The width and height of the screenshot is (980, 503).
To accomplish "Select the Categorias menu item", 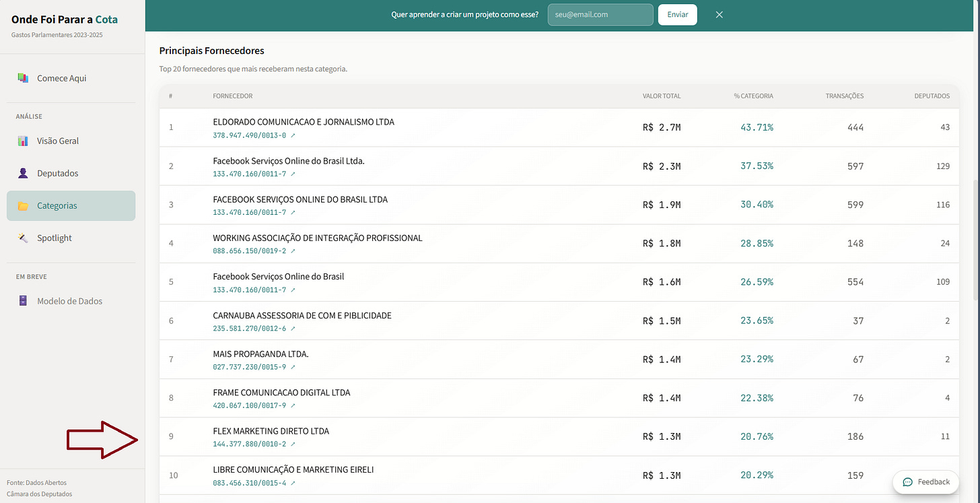I will click(x=71, y=205).
